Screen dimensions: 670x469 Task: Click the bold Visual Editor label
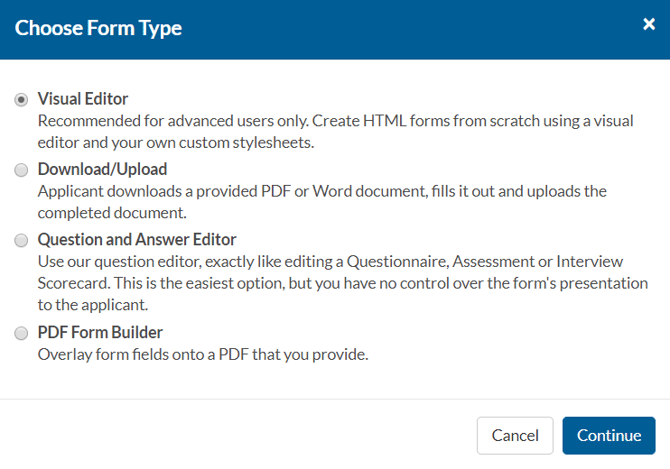coord(83,99)
